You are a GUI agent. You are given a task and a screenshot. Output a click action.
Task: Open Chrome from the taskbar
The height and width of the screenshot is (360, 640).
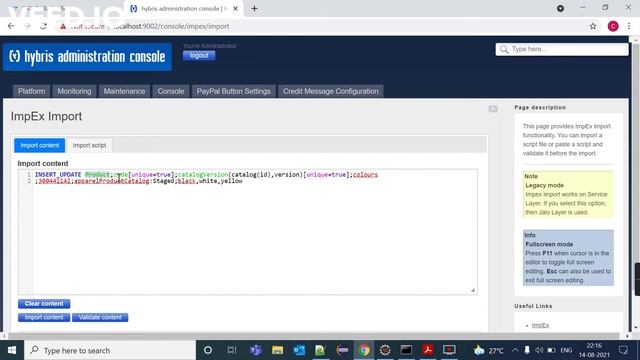pos(364,350)
